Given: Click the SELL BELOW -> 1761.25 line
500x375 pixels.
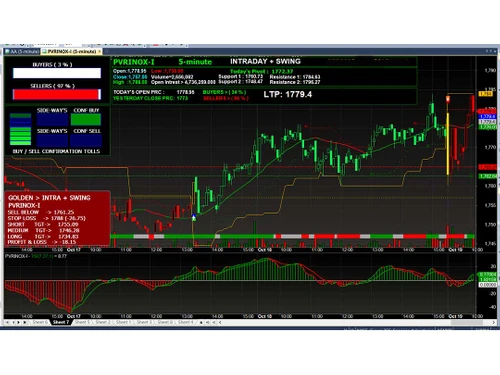Looking at the screenshot, I should point(41,212).
